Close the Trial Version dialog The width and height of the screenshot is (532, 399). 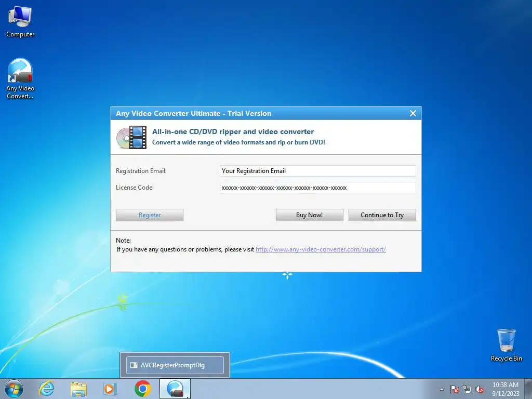coord(413,113)
